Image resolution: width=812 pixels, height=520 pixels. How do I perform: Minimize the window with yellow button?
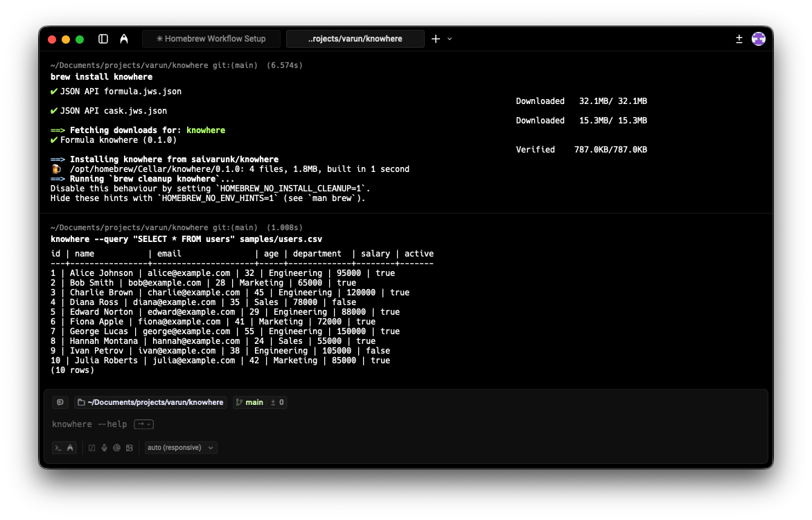pos(66,40)
